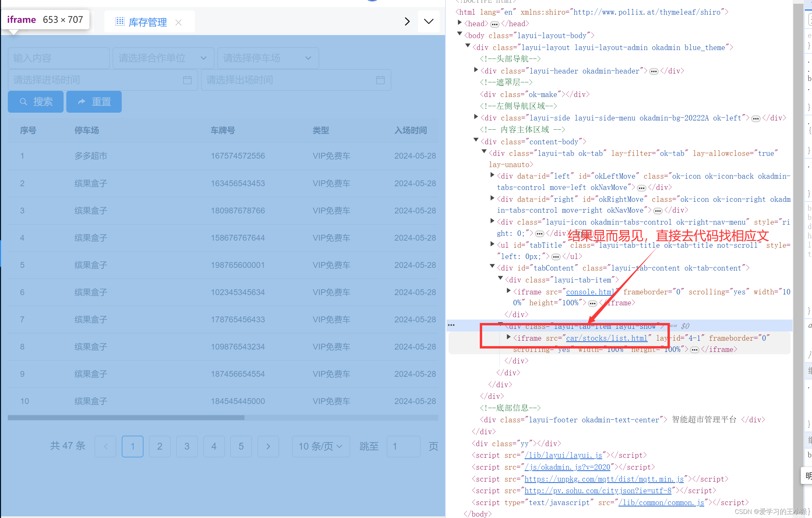812x518 pixels.
Task: Open the pv.sohu.com cityjson link
Action: [x=598, y=491]
